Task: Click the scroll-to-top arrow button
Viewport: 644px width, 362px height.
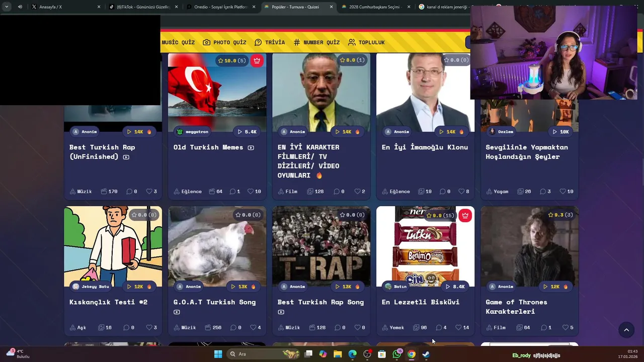Action: click(x=626, y=330)
